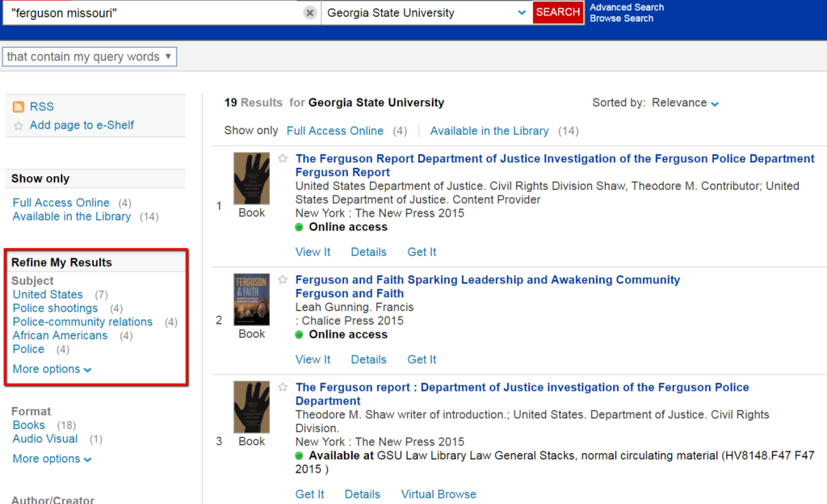Expand More options under Format
The width and height of the screenshot is (827, 504).
[52, 459]
